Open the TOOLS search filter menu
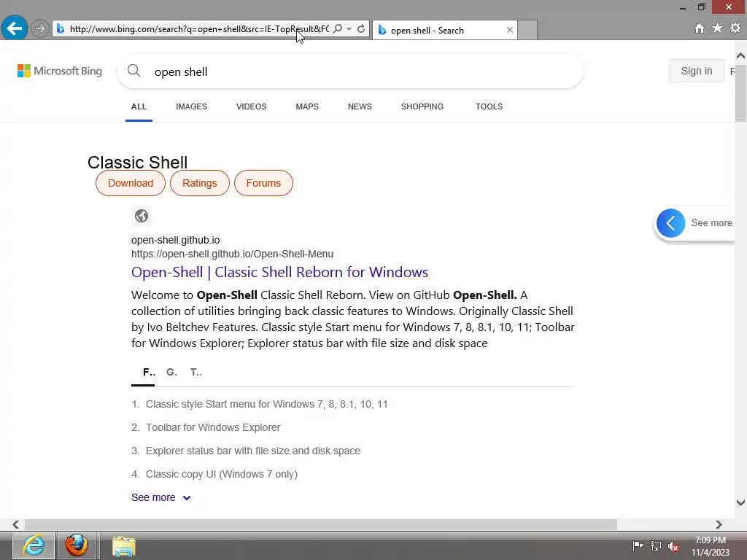747x560 pixels. 489,106
